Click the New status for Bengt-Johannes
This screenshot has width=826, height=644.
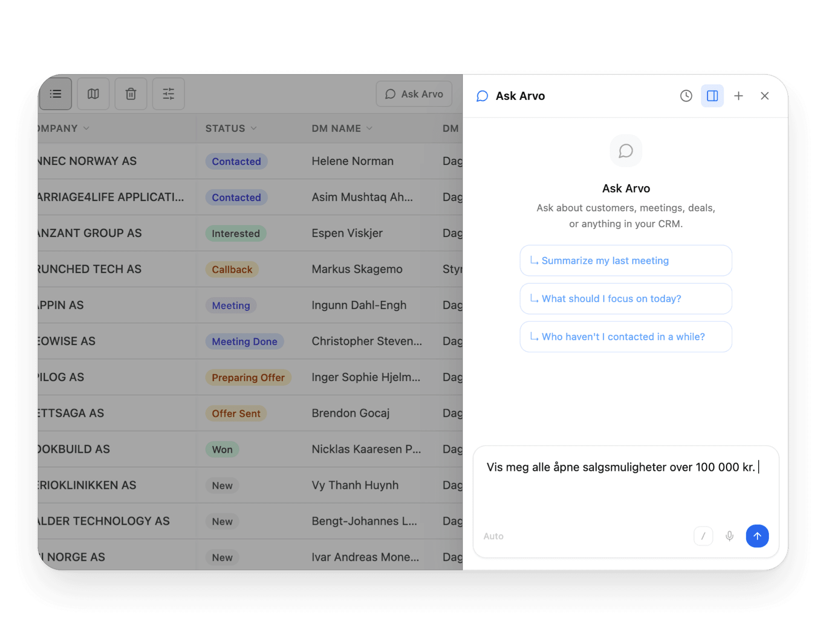[222, 522]
